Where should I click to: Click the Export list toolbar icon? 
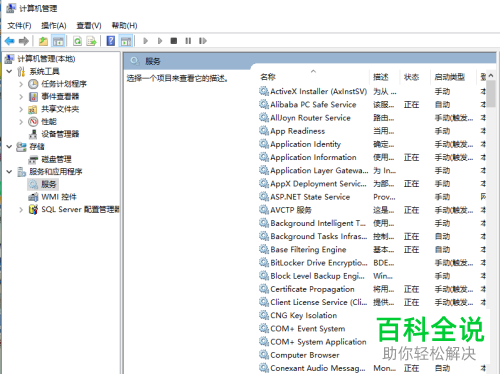tap(91, 41)
